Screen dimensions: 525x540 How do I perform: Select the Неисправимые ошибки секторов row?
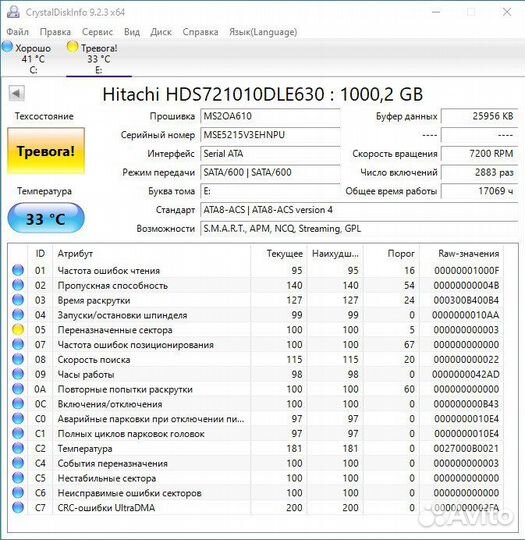(256, 492)
